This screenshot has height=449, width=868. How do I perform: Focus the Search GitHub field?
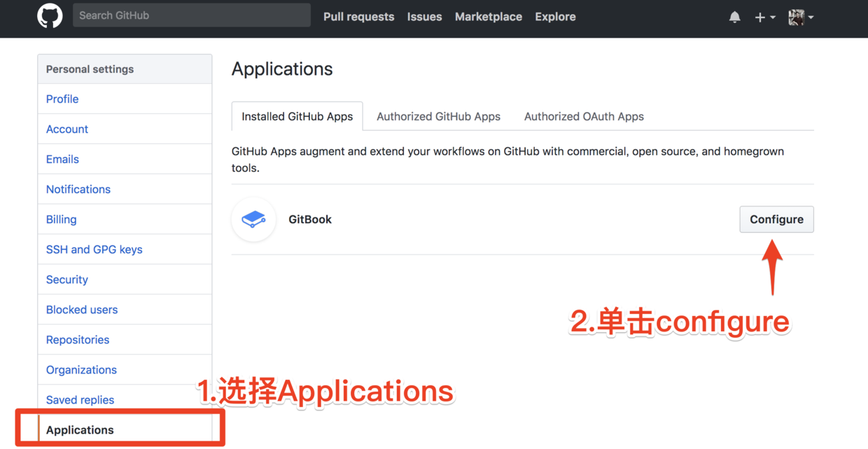click(x=192, y=15)
